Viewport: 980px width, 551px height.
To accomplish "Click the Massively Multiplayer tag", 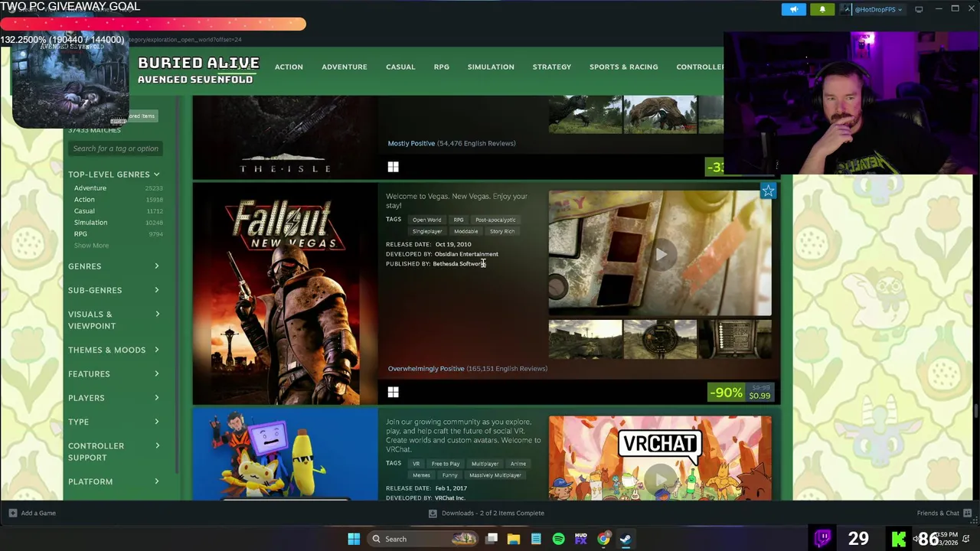I will pyautogui.click(x=495, y=475).
